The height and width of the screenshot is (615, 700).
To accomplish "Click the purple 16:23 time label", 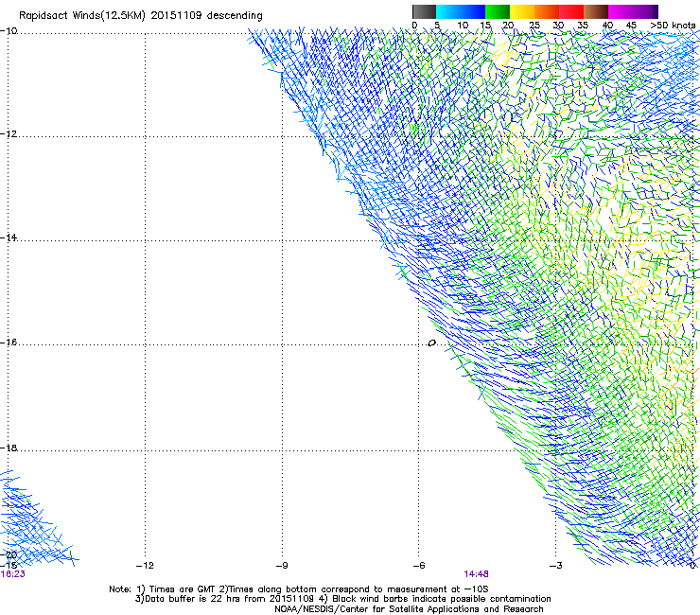I will (x=12, y=574).
